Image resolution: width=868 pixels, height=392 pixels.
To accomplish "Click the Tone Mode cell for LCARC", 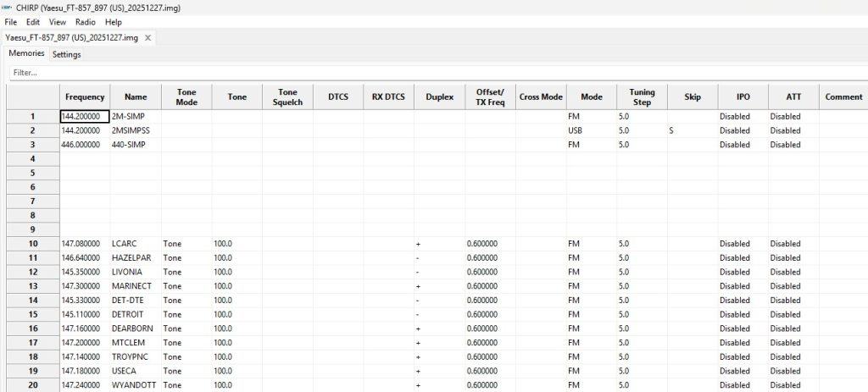I will (x=186, y=244).
